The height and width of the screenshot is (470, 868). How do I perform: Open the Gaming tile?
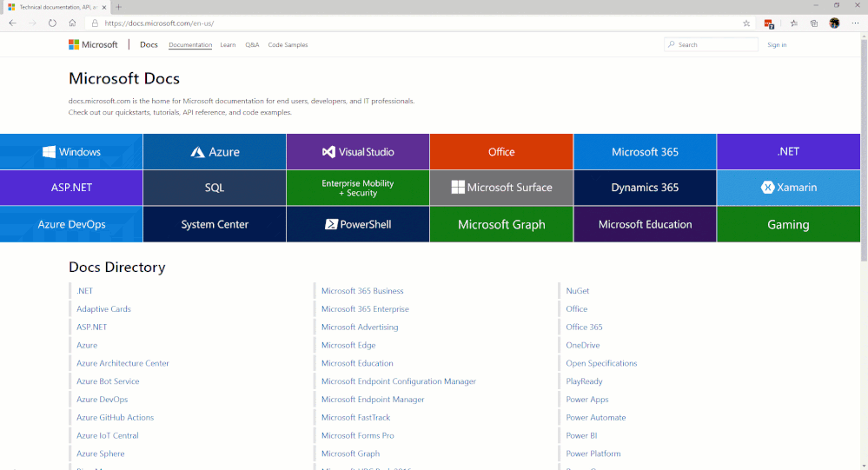[788, 224]
